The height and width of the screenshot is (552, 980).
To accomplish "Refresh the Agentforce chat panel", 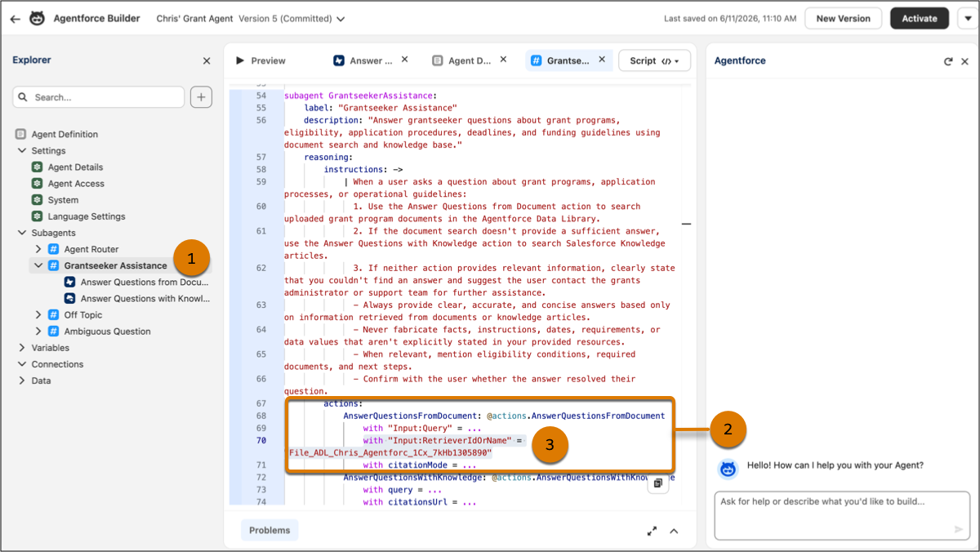I will 948,61.
